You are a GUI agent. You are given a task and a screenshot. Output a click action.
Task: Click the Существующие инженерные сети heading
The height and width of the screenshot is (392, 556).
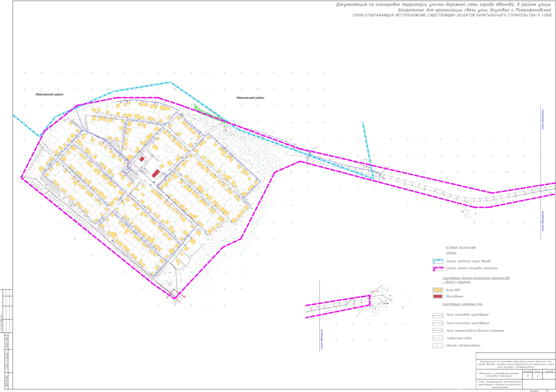[x=462, y=304]
